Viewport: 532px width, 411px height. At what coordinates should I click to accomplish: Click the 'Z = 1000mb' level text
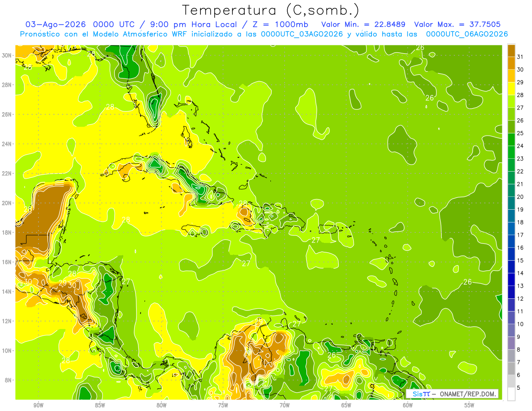[280, 24]
